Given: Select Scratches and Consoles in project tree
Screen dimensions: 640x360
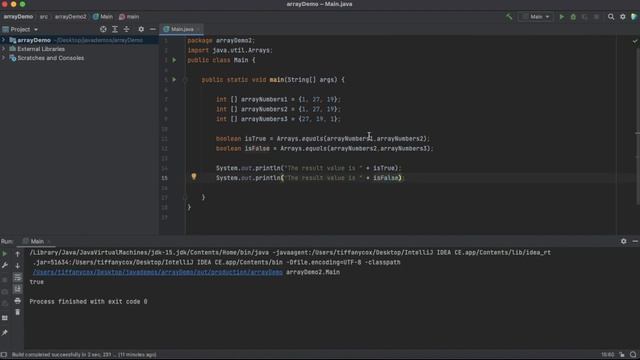Looking at the screenshot, I should click(51, 58).
